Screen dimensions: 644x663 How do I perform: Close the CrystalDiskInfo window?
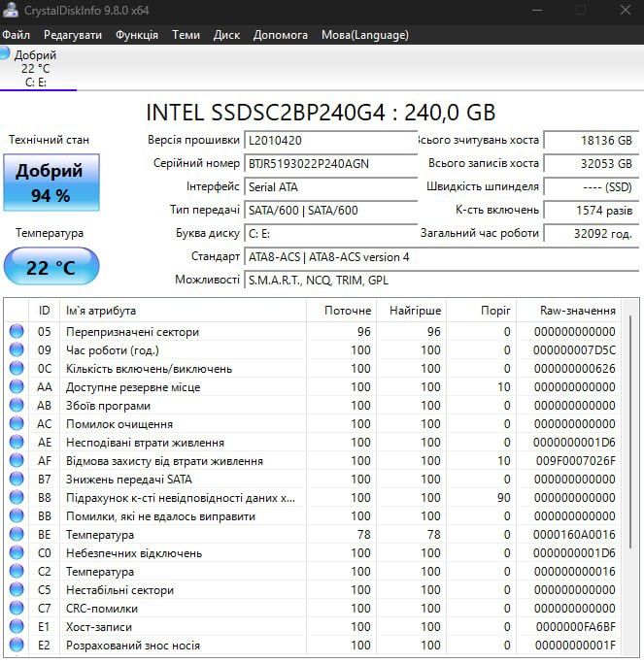[626, 10]
